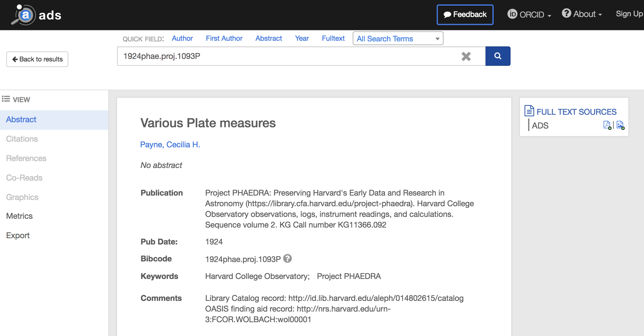Go back using Back to results button
Screen dimensions: 644x336
37,59
